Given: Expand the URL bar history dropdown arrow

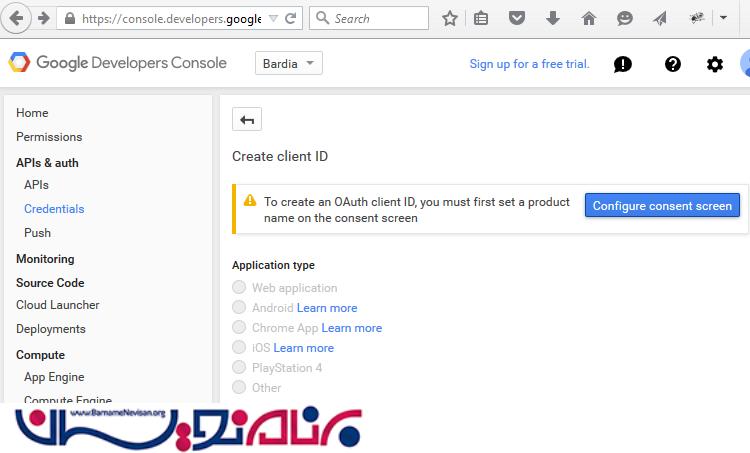Looking at the screenshot, I should (x=272, y=18).
